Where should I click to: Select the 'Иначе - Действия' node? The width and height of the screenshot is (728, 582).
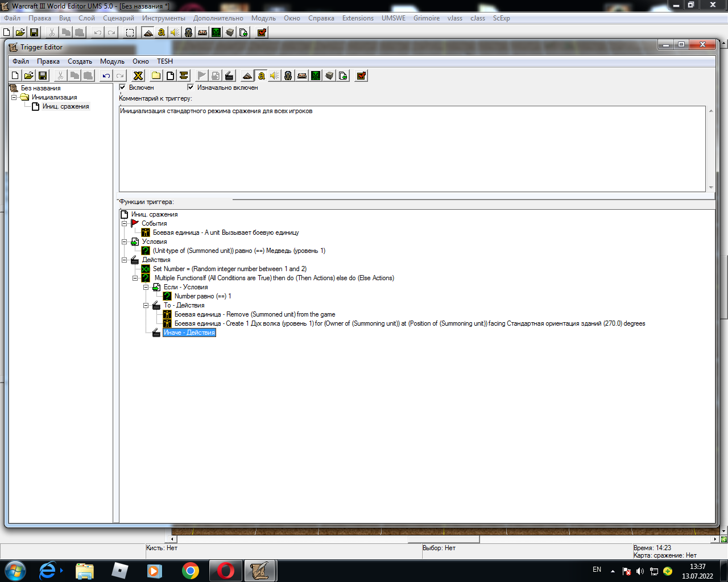[x=189, y=332]
